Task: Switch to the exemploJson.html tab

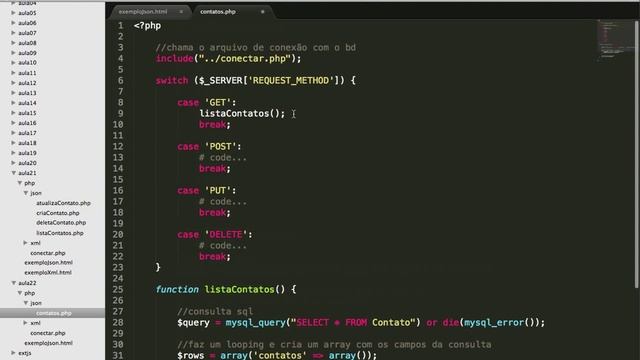Action: [143, 12]
